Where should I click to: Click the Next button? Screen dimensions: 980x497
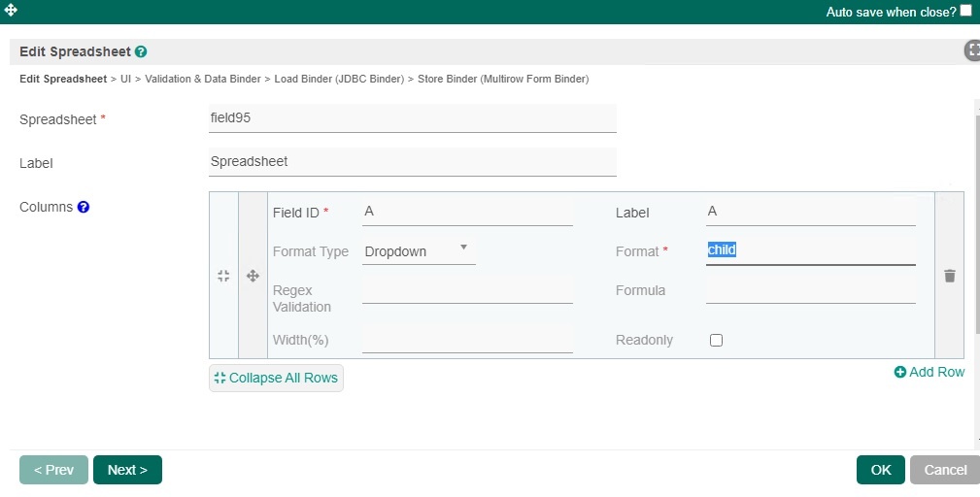click(x=127, y=470)
